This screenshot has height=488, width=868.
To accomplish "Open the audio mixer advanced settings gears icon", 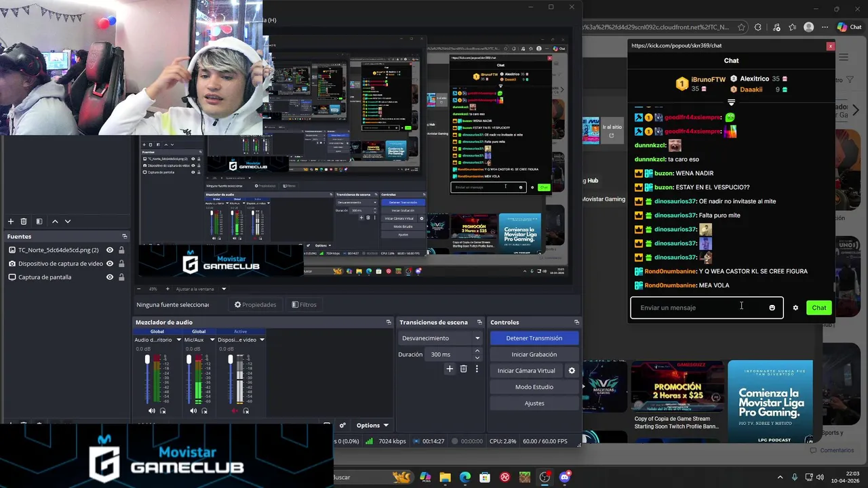I will [342, 426].
